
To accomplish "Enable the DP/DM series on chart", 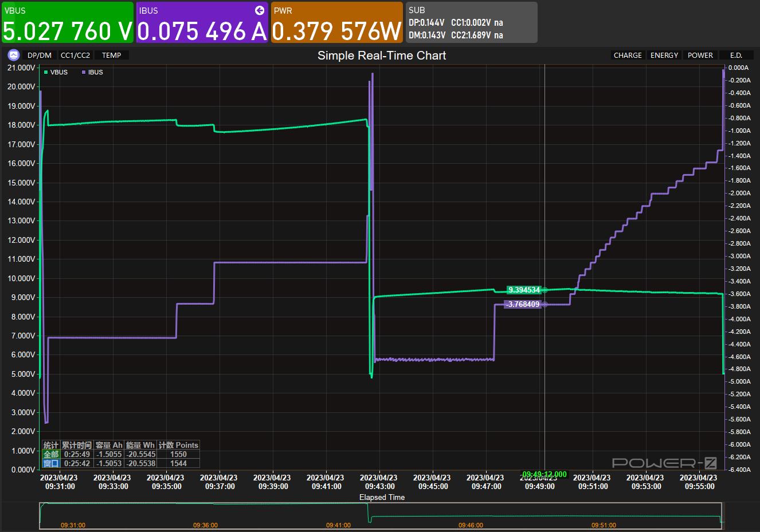I will tap(39, 56).
